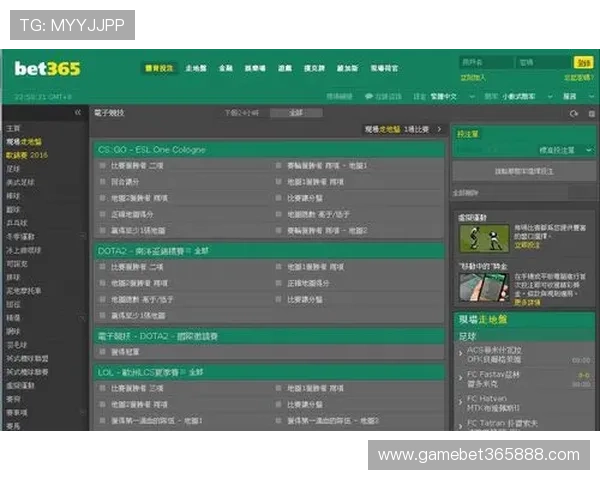Open the 標準投注單 bet slip type dropdown
This screenshot has width=600, height=480.
tap(565, 150)
